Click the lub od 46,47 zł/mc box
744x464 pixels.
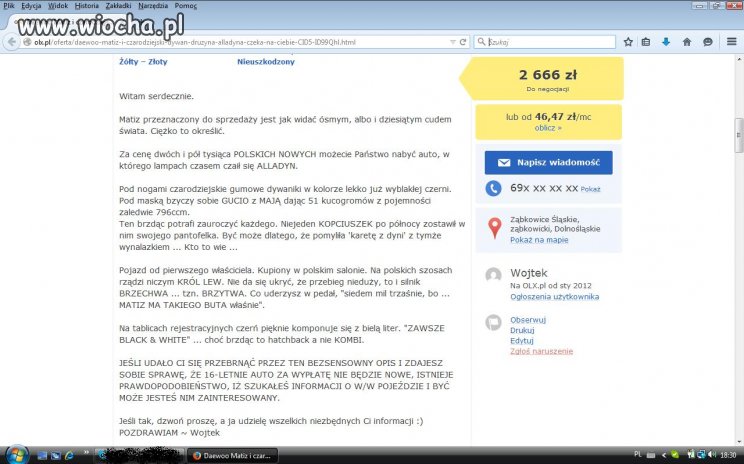coord(549,122)
